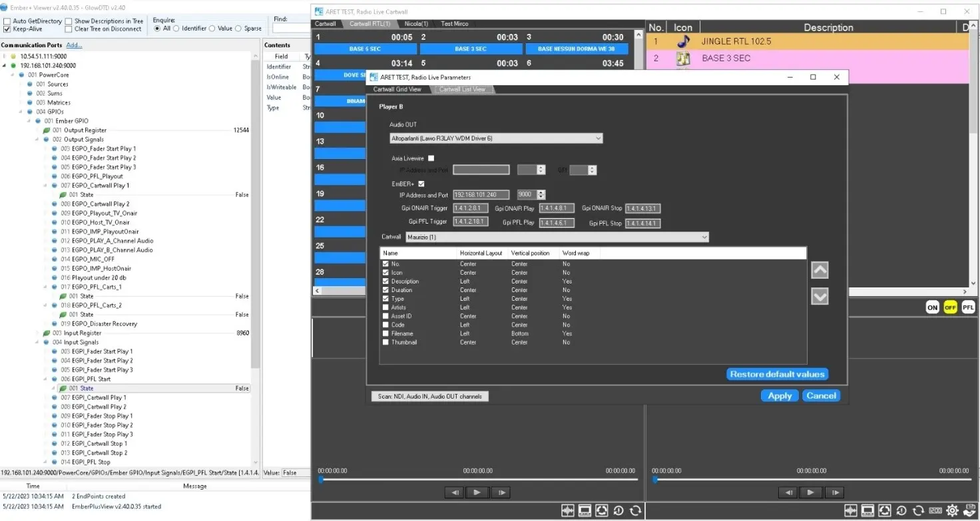Select the Identifier radio button

[x=177, y=29]
